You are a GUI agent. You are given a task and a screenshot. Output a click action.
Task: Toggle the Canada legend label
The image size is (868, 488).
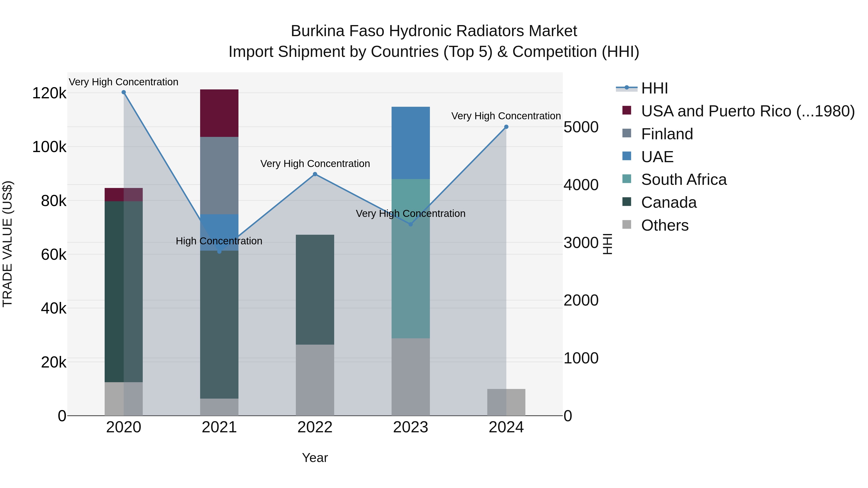(669, 202)
